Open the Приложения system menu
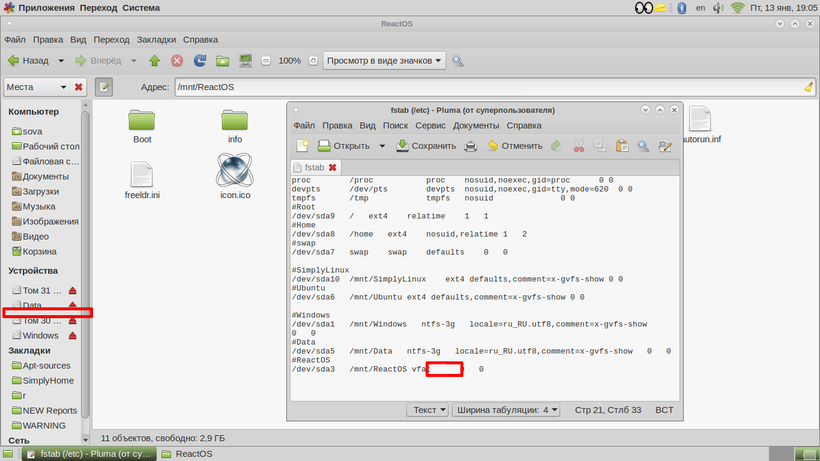Viewport: 820px width, 461px height. point(39,8)
